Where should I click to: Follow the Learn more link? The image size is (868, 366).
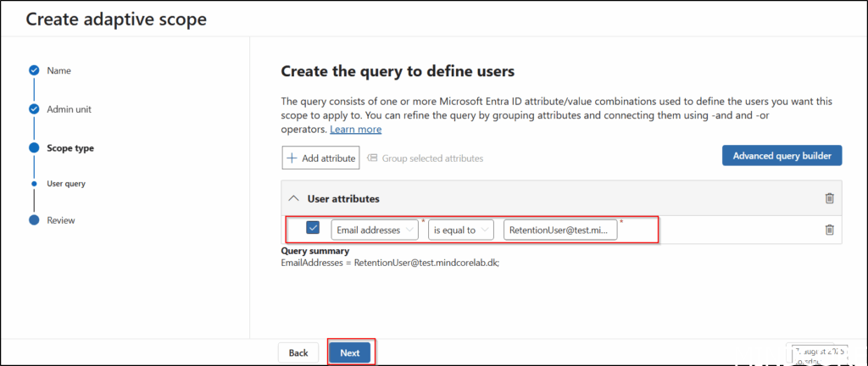point(355,130)
